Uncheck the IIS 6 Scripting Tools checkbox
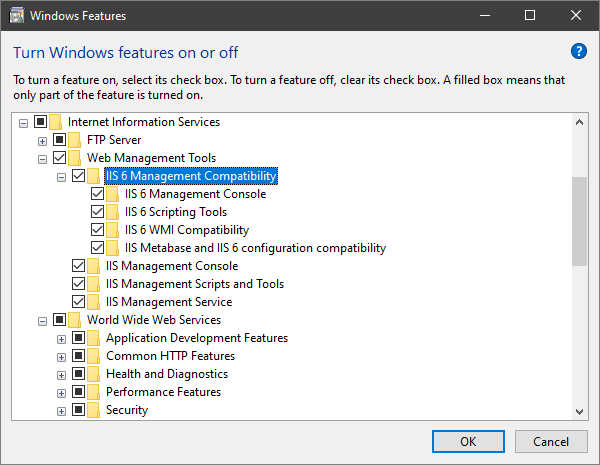This screenshot has width=600, height=465. pos(98,212)
